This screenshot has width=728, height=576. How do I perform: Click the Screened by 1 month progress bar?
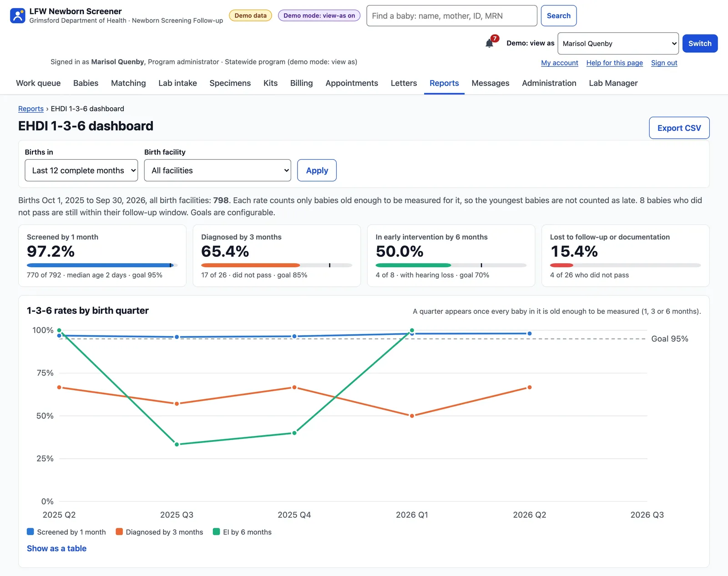(102, 265)
